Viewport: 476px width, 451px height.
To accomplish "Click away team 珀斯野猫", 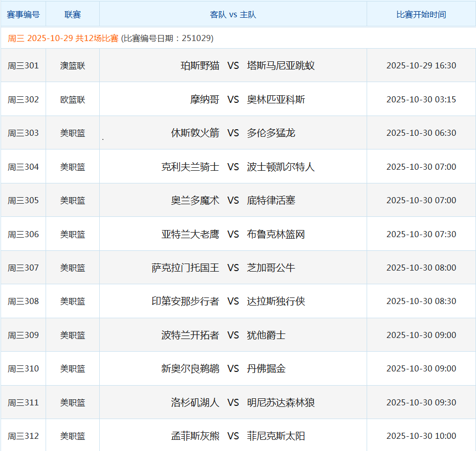I will click(x=200, y=65).
